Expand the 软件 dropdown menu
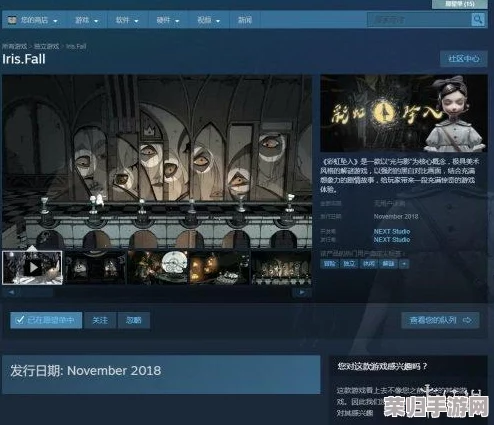Image resolution: width=494 pixels, height=425 pixels. click(127, 20)
